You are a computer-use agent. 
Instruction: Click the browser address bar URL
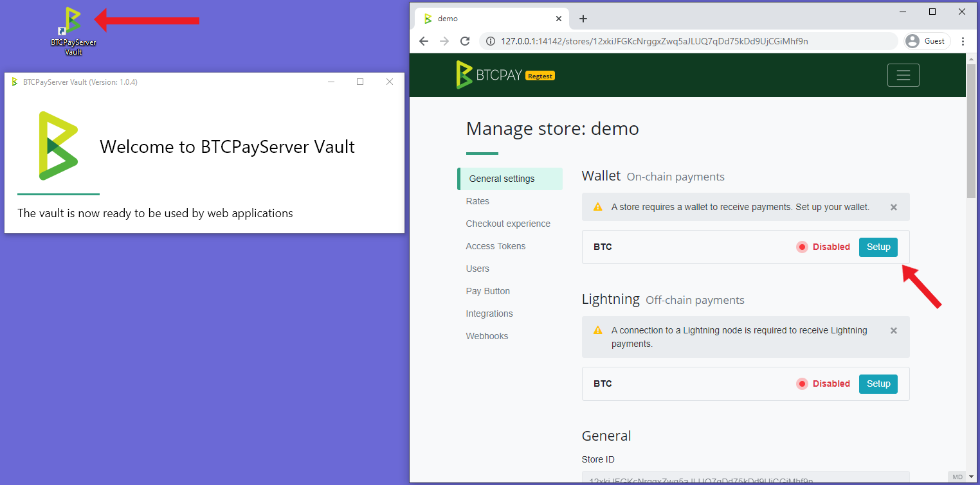[655, 41]
